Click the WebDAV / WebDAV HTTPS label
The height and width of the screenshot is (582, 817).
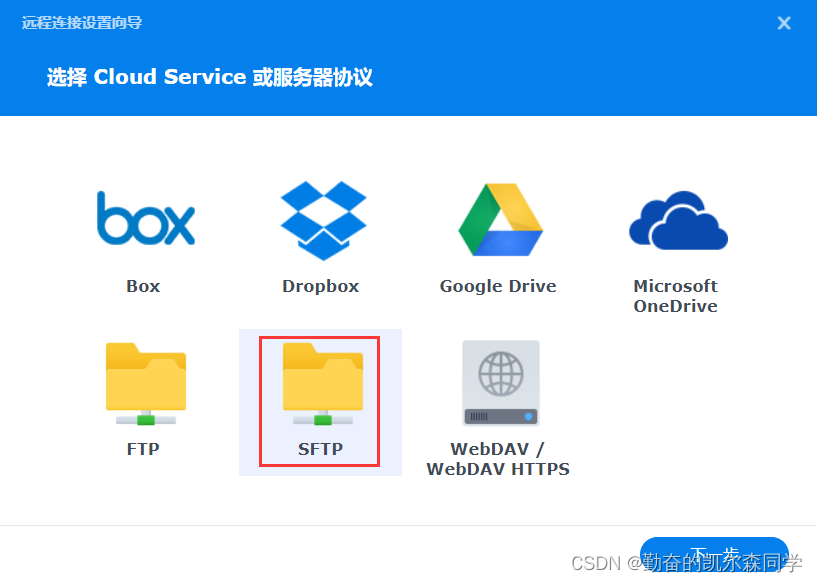(x=498, y=458)
